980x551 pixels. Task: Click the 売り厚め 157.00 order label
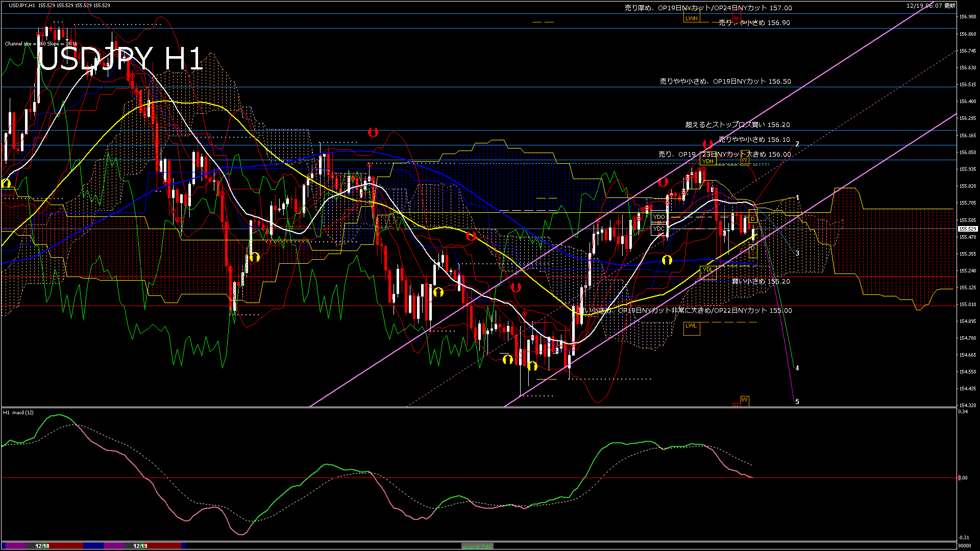coord(708,8)
